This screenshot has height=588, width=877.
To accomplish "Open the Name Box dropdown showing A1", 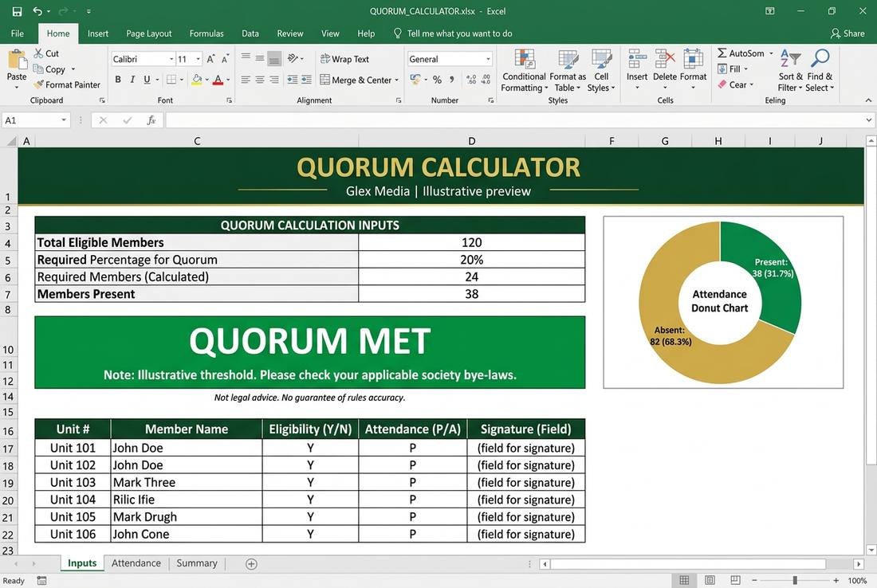I will (x=64, y=120).
